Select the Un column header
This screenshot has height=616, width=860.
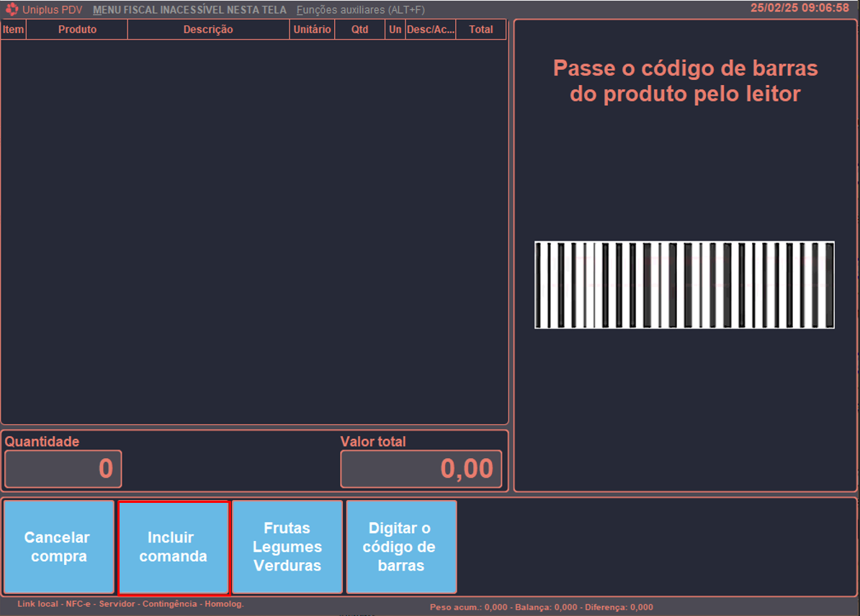(395, 30)
